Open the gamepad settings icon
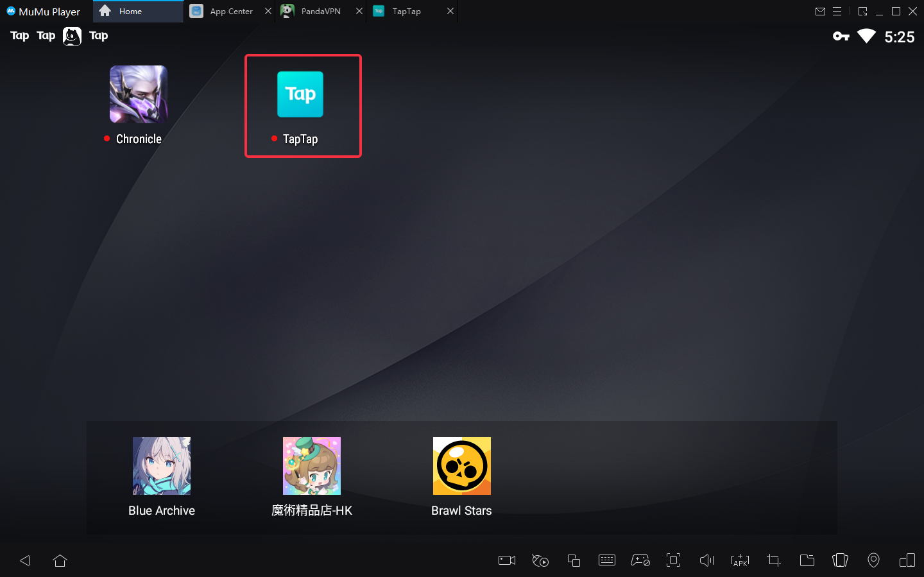Viewport: 924px width, 577px height. coord(640,560)
